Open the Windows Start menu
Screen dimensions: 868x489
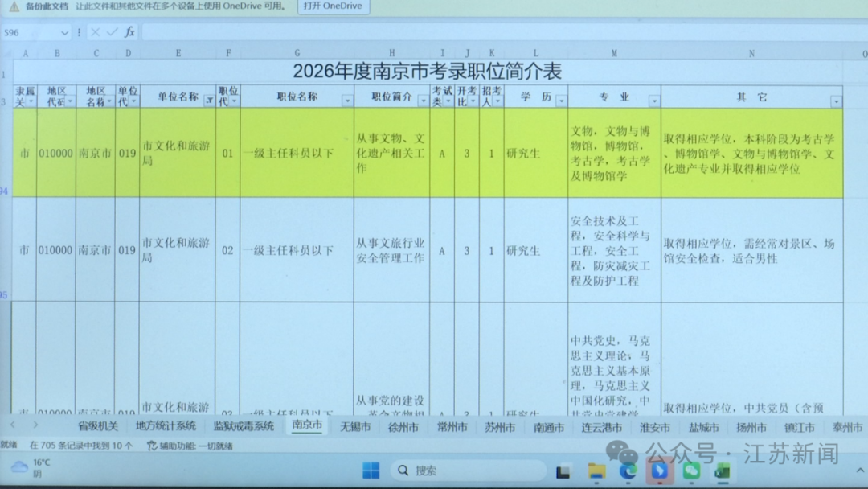371,471
